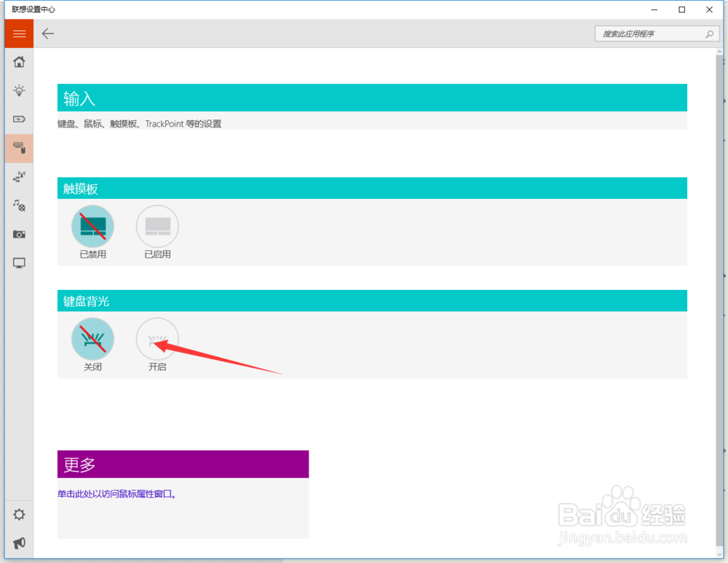The width and height of the screenshot is (728, 563).
Task: Close the 联想设置中心 window
Action: [709, 9]
